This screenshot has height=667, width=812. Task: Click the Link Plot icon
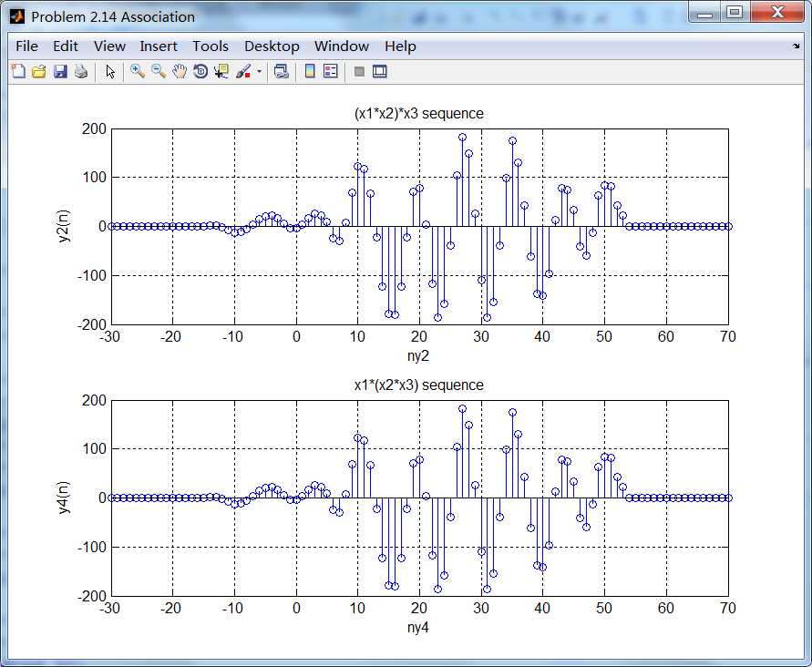(282, 71)
